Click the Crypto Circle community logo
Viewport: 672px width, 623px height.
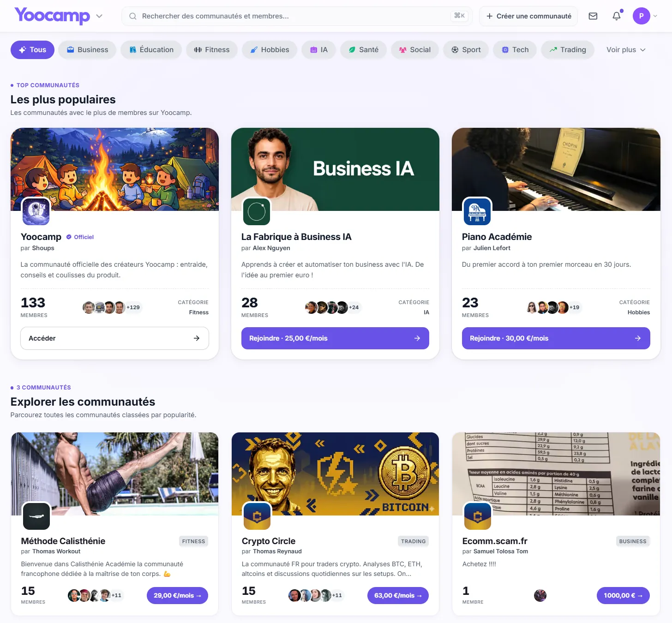pyautogui.click(x=257, y=516)
